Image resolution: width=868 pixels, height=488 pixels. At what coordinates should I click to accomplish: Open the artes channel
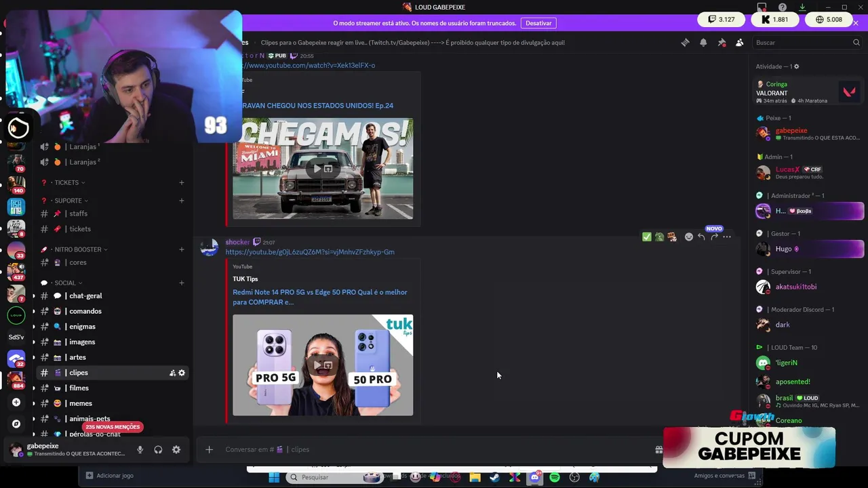(112, 357)
